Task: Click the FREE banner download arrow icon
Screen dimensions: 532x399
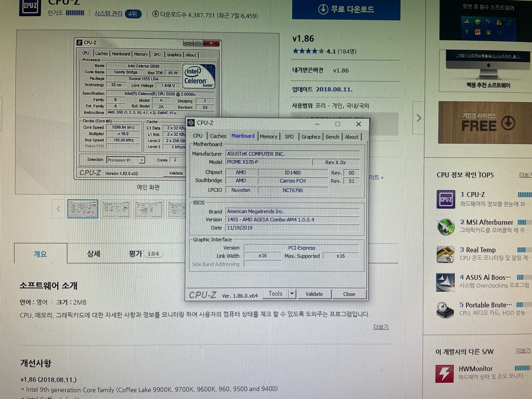Action: pos(508,123)
